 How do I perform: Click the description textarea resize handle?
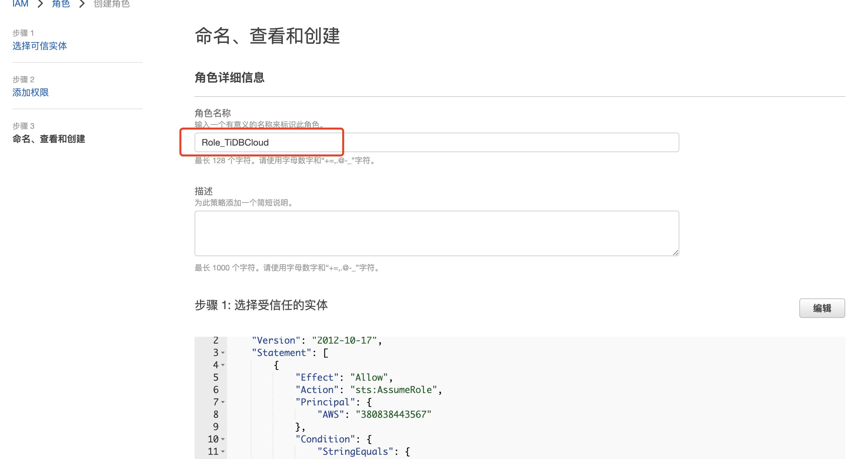[x=675, y=253]
